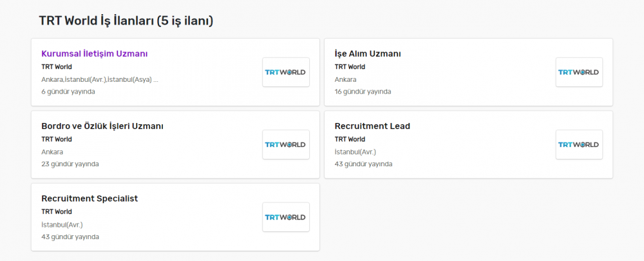Open the Kurumsal İletişim Uzmanı job title
This screenshot has height=261, width=644.
coord(95,54)
